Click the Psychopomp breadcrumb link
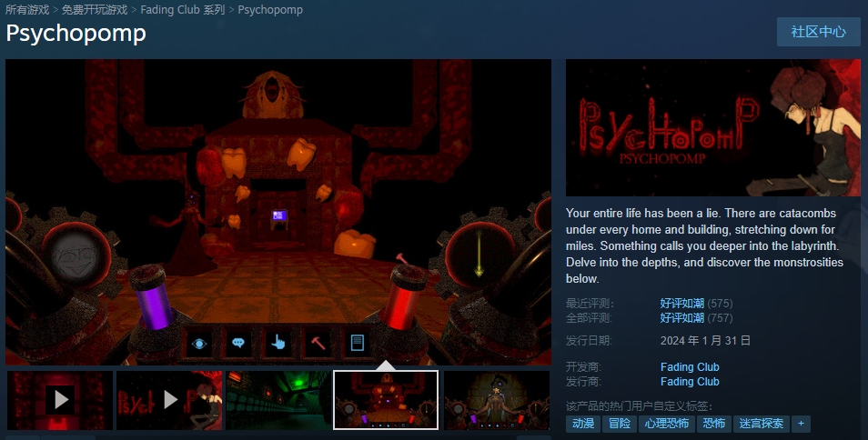Viewport: 868px width, 440px height. point(270,10)
